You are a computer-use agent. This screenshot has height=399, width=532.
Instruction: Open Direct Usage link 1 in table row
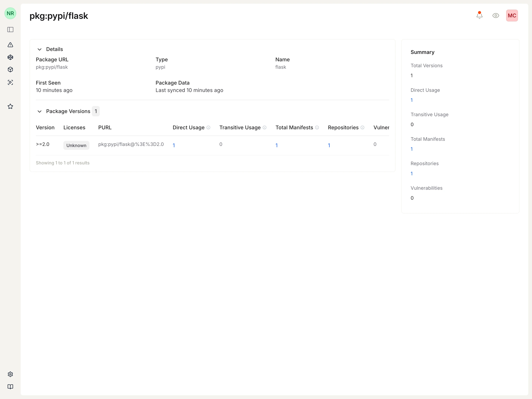pyautogui.click(x=174, y=145)
